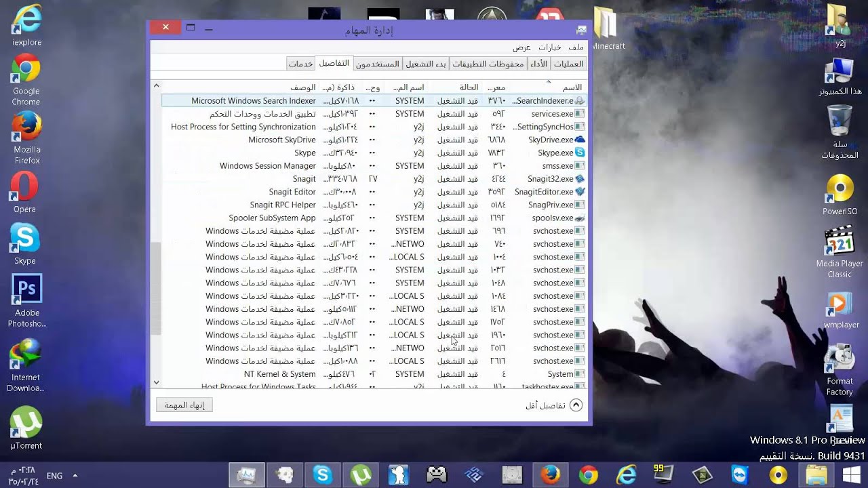Open the y2j user folder icon
This screenshot has height=488, width=868.
pyautogui.click(x=840, y=26)
